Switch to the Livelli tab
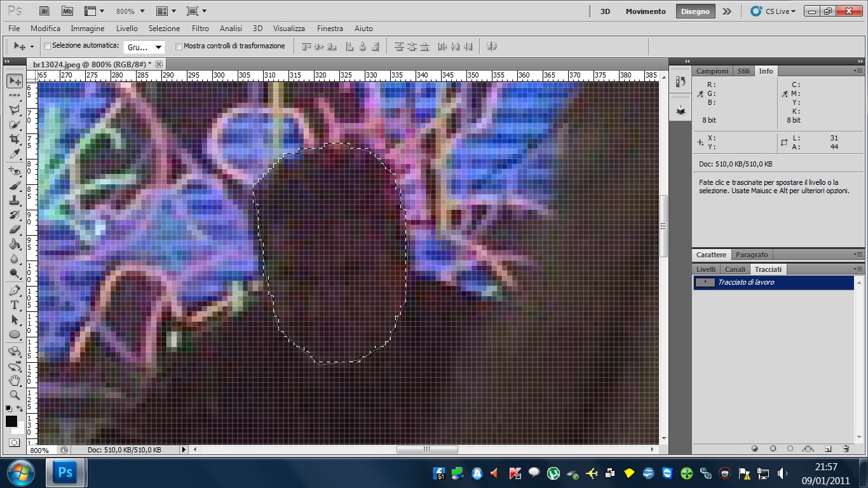The image size is (868, 488). [705, 269]
